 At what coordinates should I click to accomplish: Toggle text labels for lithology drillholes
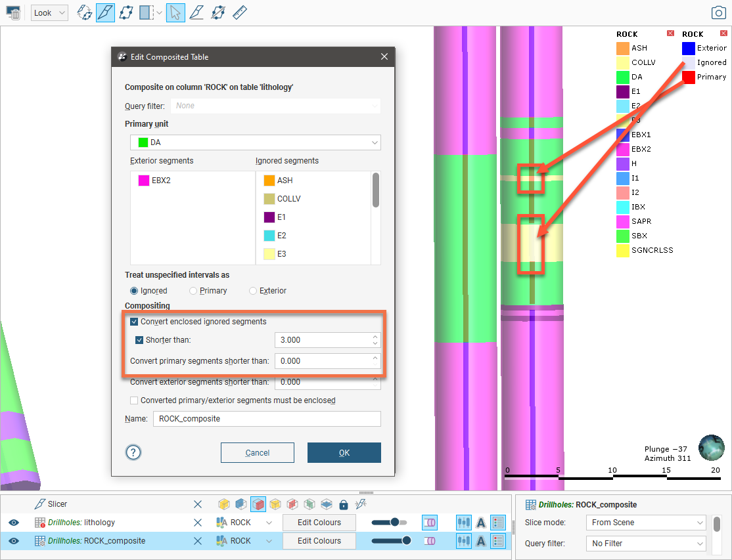480,523
